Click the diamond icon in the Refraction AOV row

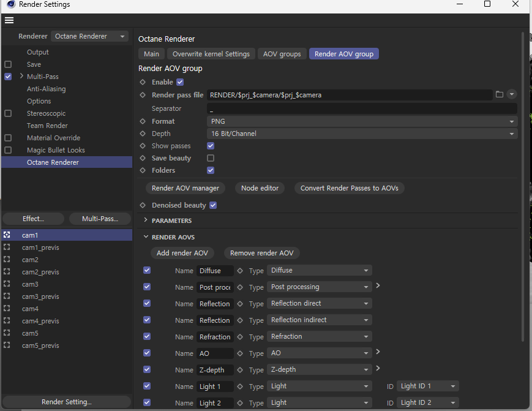pos(240,337)
